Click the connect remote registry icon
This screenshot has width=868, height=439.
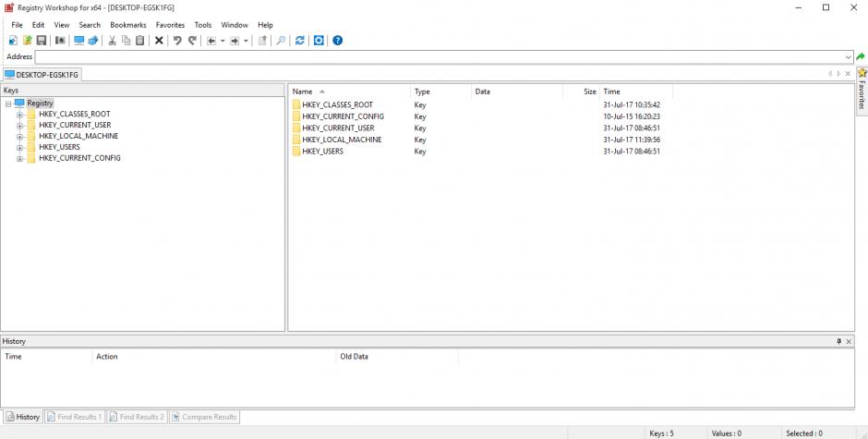[x=93, y=41]
